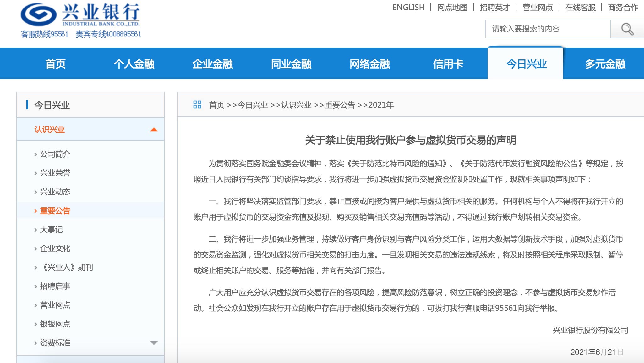Open 《兴业人》期刊 in the sidebar
This screenshot has height=363, width=644.
click(x=67, y=267)
